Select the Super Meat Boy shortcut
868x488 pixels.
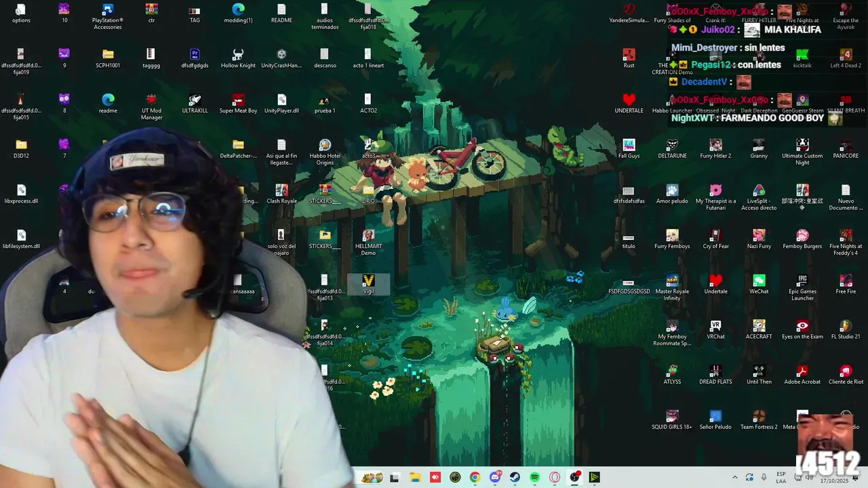coord(238,104)
